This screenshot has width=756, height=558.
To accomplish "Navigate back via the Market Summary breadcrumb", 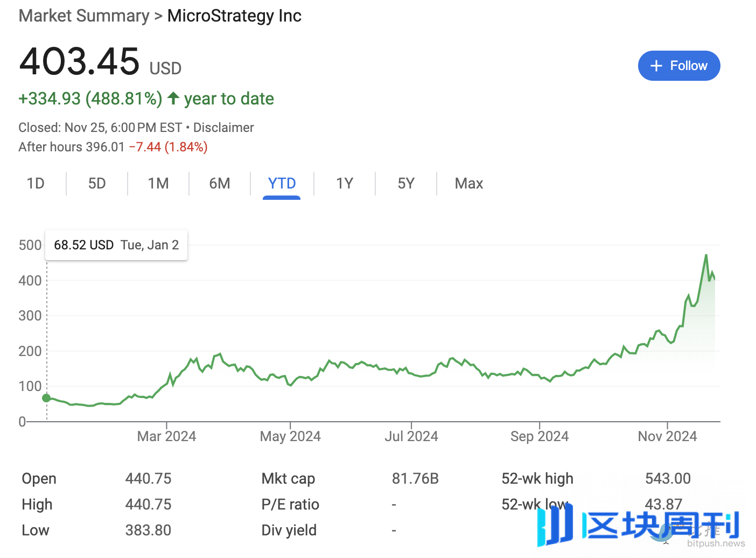I will [x=83, y=16].
